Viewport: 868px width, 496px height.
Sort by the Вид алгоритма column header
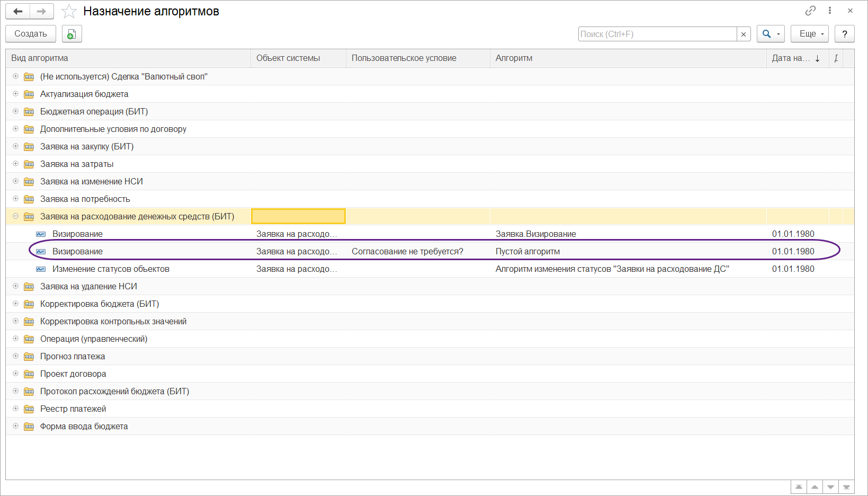point(127,58)
